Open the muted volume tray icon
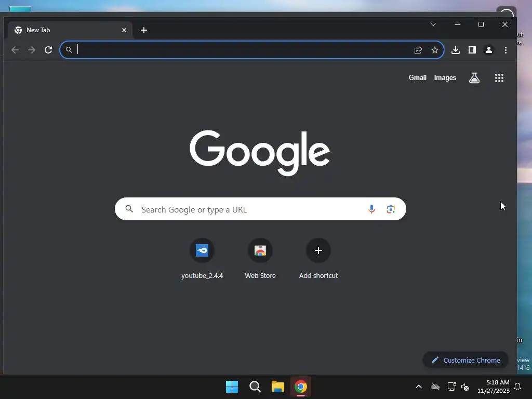This screenshot has height=399, width=532. [465, 387]
